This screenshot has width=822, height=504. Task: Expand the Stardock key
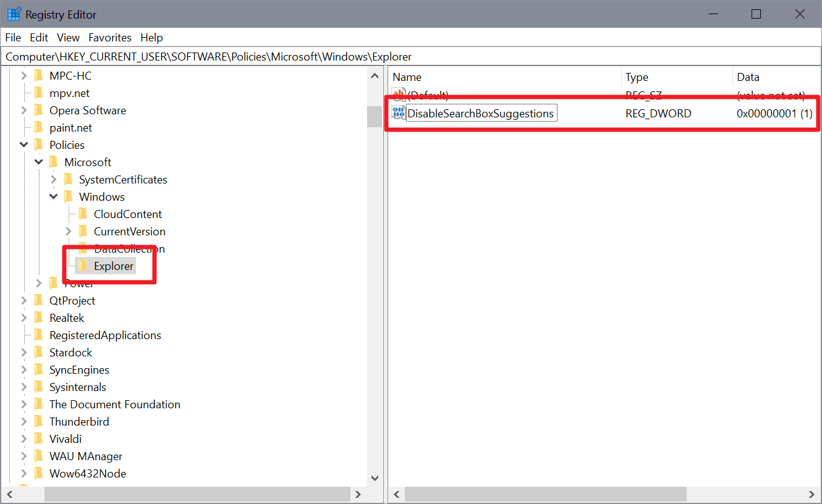coord(24,353)
